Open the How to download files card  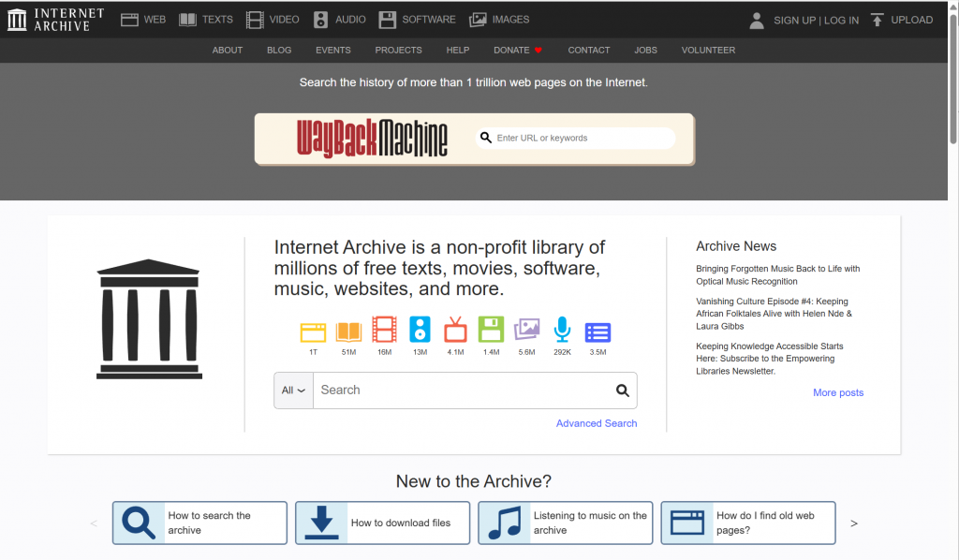coord(382,523)
